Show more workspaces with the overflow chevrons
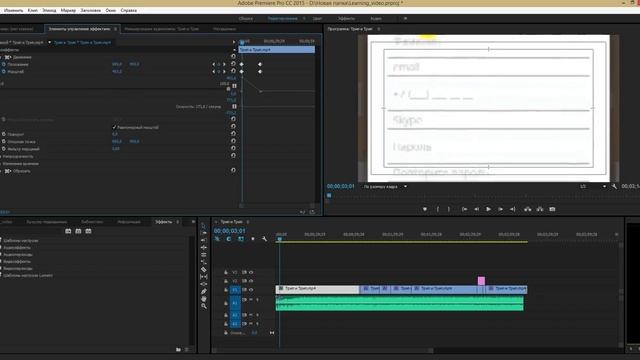Viewport: 640px width, 360px height. [405, 18]
